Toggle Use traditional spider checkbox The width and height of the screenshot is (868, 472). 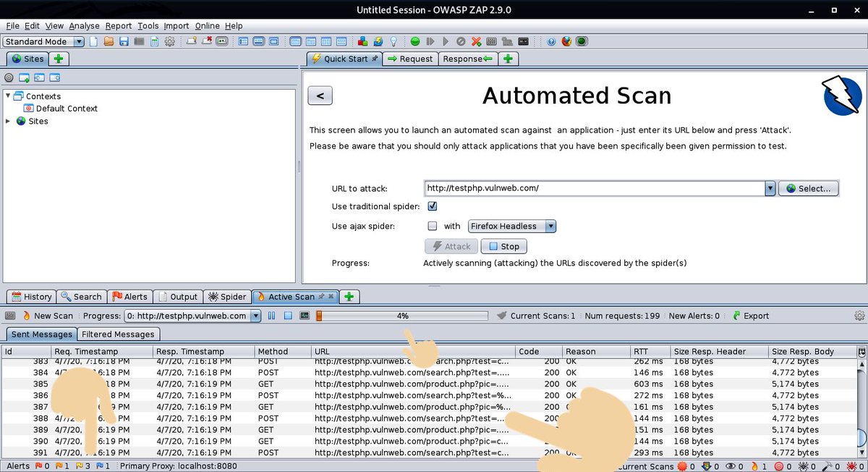433,206
